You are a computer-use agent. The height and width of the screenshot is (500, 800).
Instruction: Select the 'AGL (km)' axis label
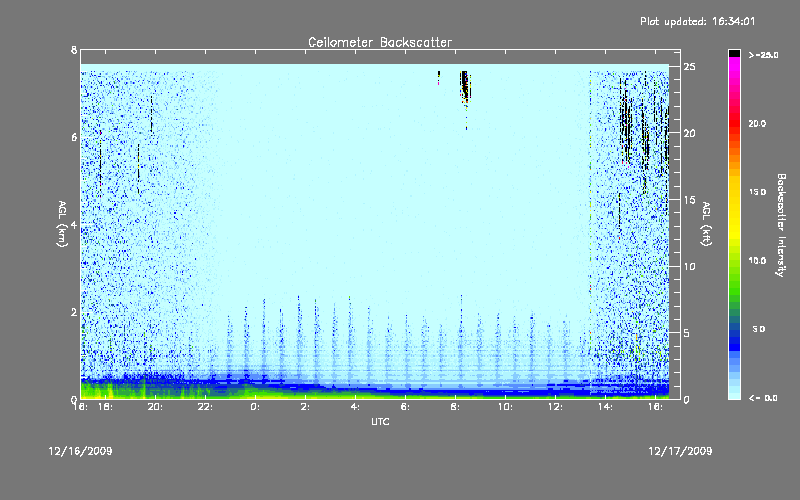tap(62, 224)
